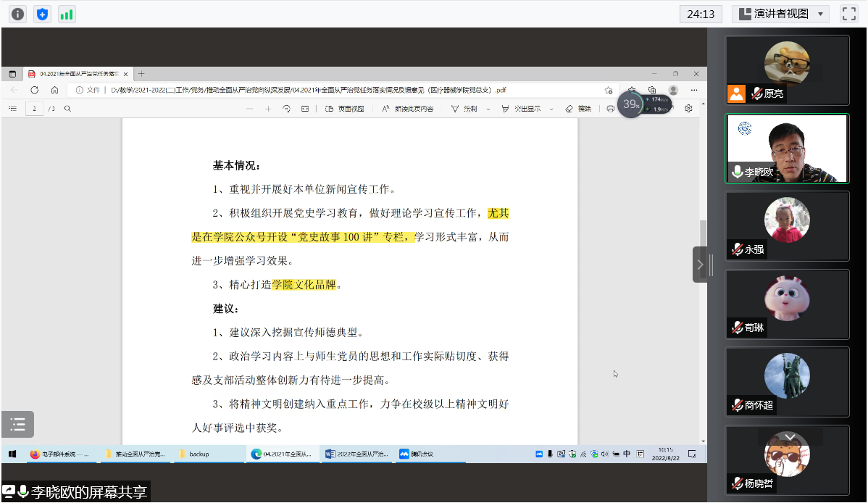Click 永强's muted microphone indicator
This screenshot has height=503, width=868.
tap(737, 249)
